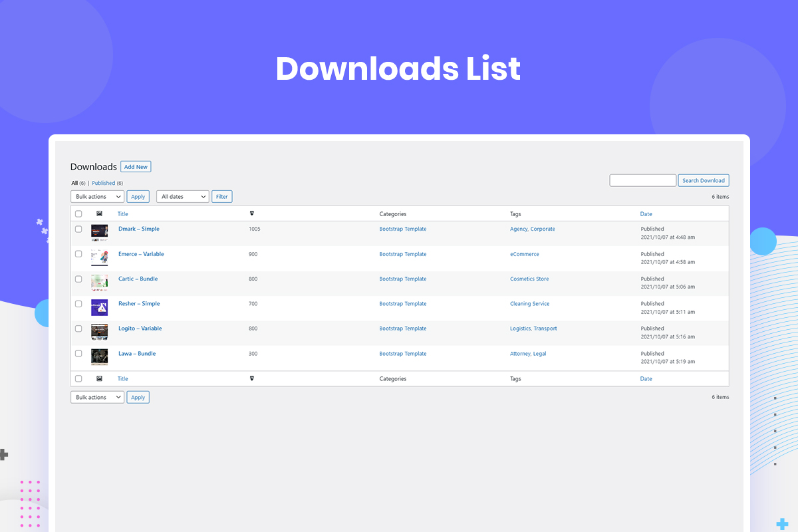
Task: Click the Legal tag link
Action: click(540, 353)
